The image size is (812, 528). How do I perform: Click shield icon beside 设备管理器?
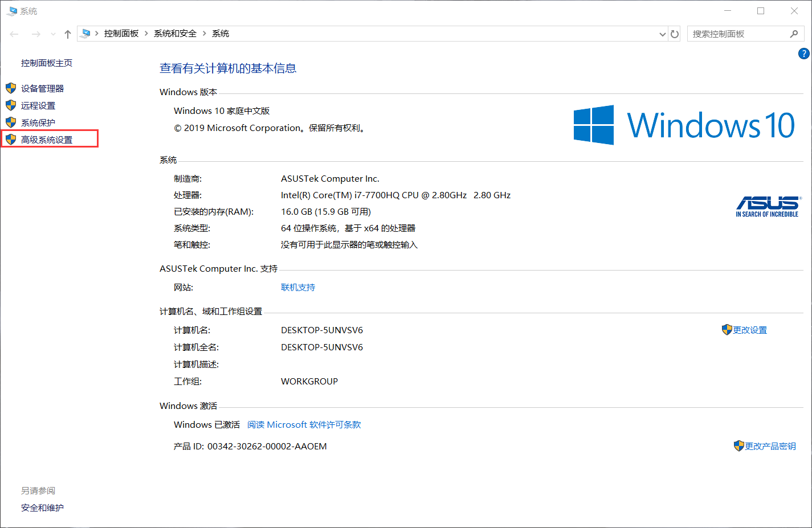(11, 88)
